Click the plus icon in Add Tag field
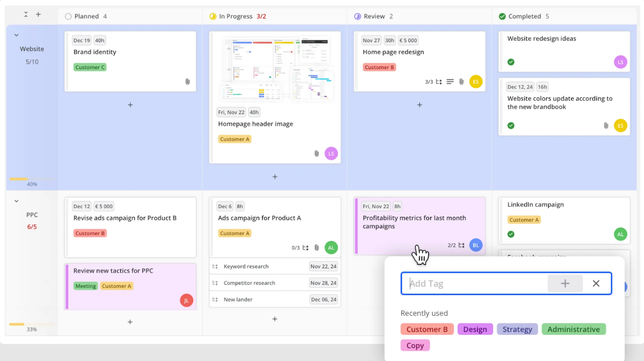Image resolution: width=644 pixels, height=361 pixels. tap(565, 284)
